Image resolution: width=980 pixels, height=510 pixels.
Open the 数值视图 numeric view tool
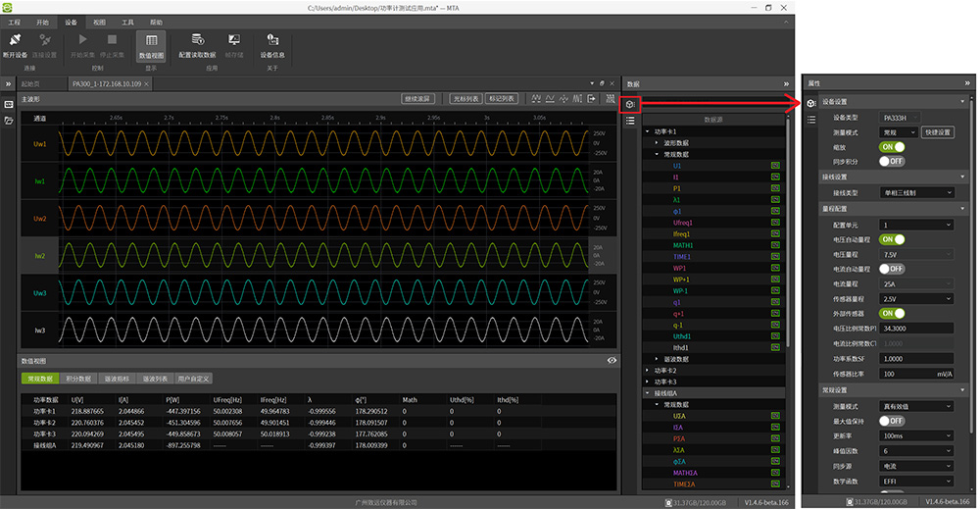pyautogui.click(x=151, y=41)
